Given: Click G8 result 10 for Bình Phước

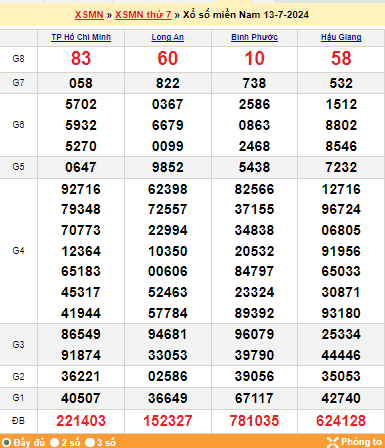Looking at the screenshot, I should [x=254, y=58].
